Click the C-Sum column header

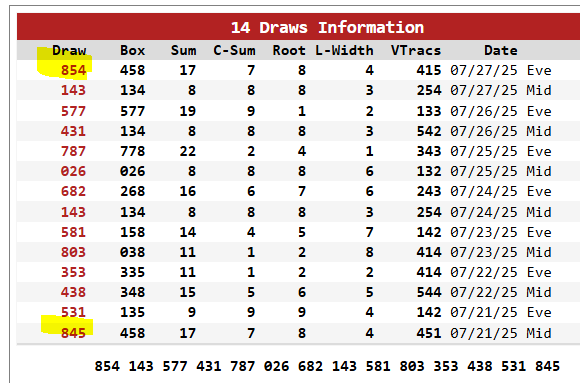(234, 50)
